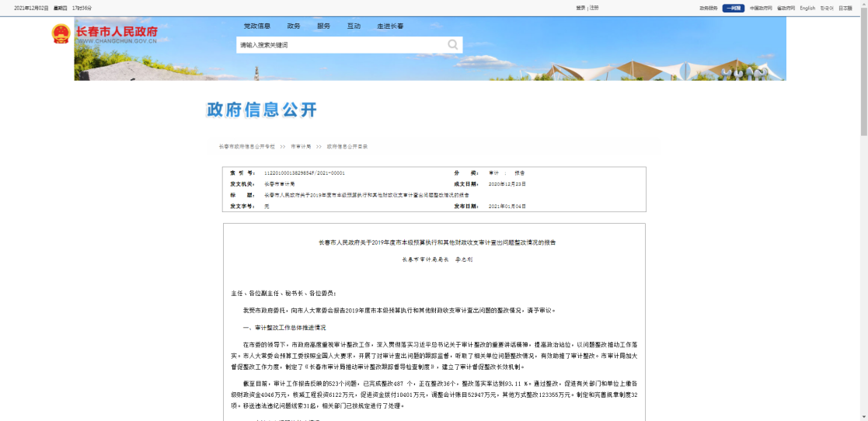Go to the 走进长春 section
Screen dimensions: 868x421
click(x=390, y=26)
